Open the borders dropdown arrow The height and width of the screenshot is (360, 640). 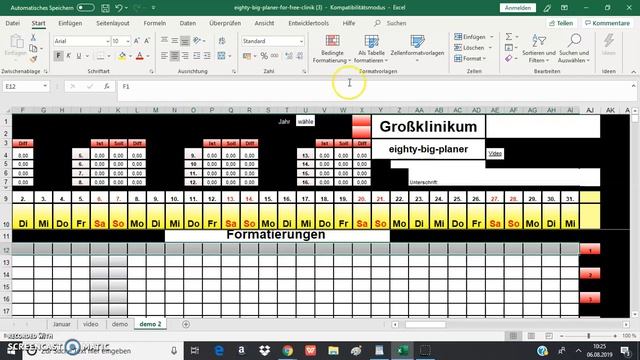point(110,56)
